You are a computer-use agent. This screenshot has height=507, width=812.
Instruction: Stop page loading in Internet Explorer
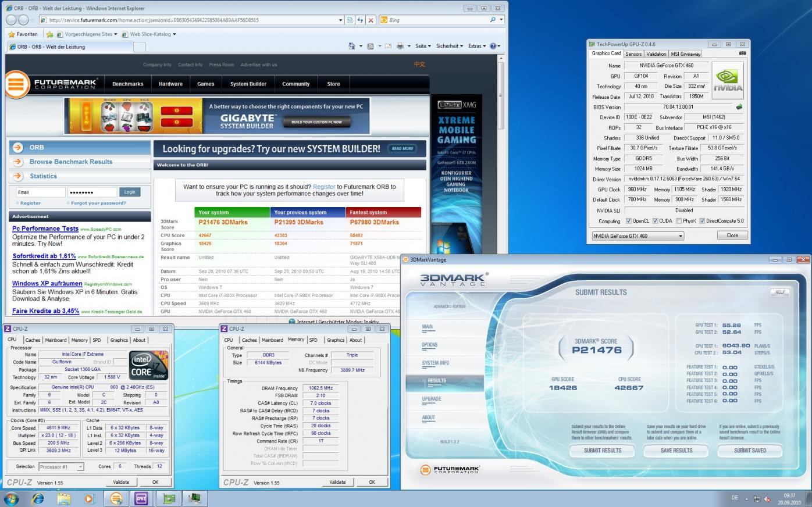[371, 20]
